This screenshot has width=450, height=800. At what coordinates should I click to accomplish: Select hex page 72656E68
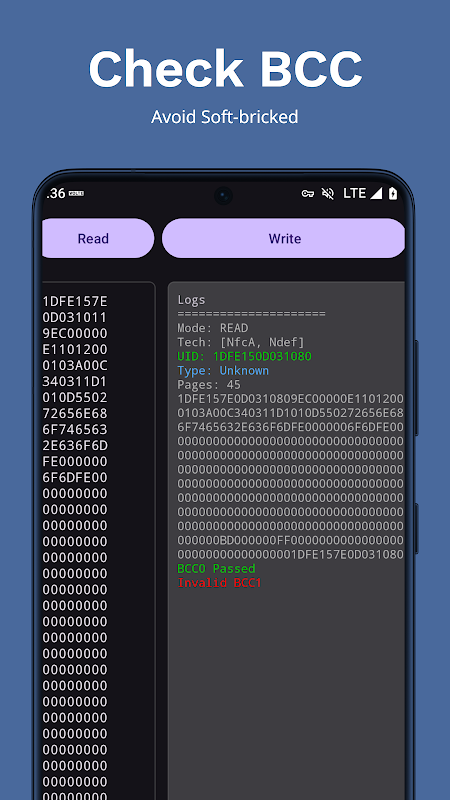tap(75, 413)
